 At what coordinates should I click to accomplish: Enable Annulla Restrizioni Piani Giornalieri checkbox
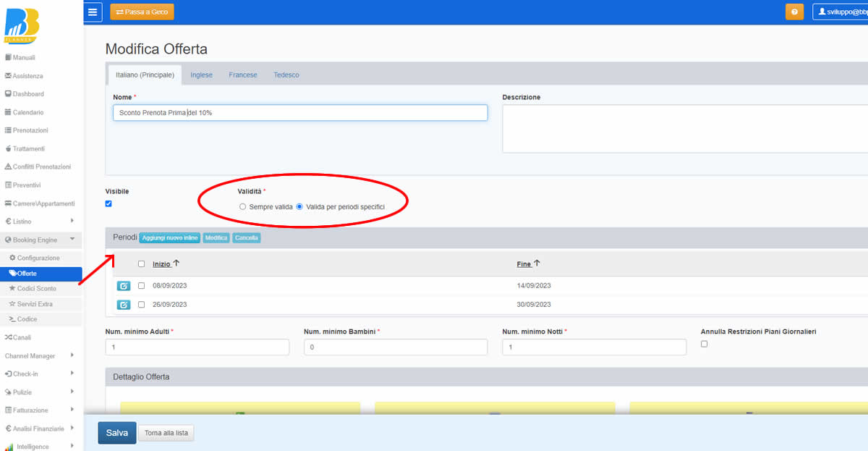705,344
